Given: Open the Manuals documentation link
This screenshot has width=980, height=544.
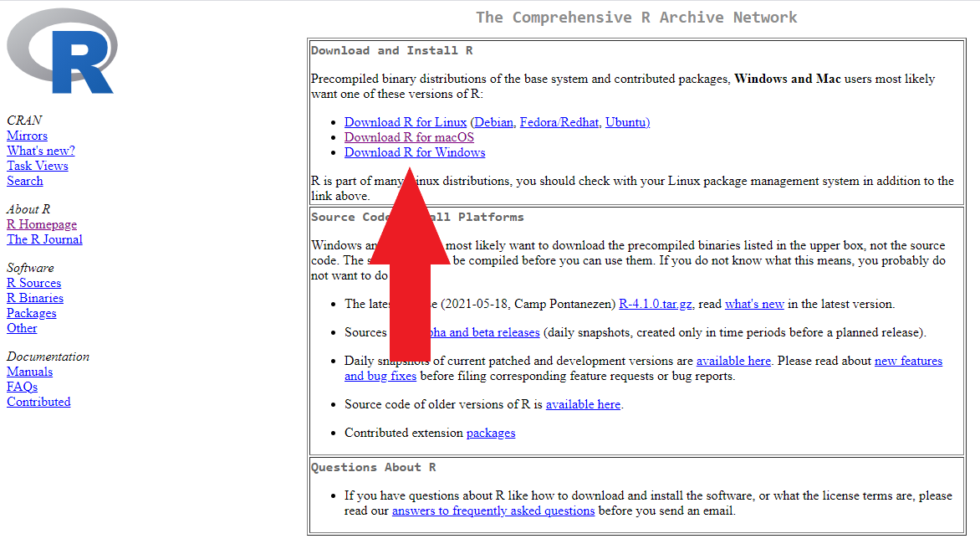Looking at the screenshot, I should [x=29, y=372].
